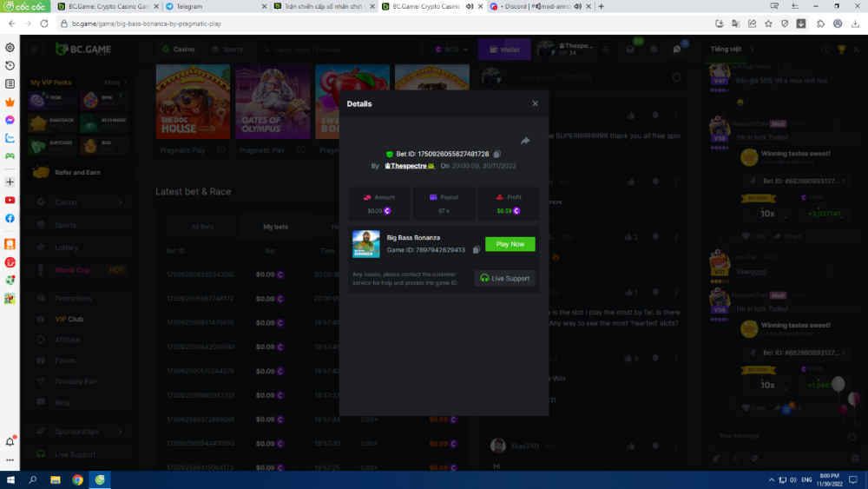
Task: Close the Details dialog
Action: coord(535,103)
